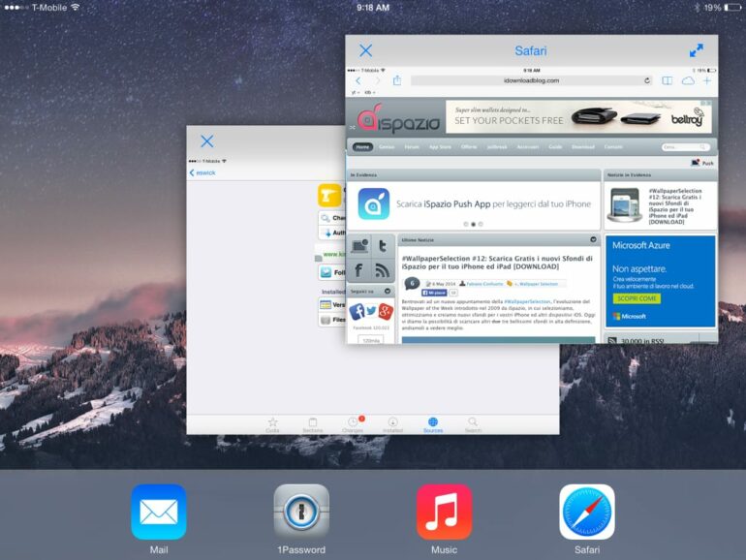The width and height of the screenshot is (746, 560).
Task: Add a new Safari tab with plus
Action: pyautogui.click(x=707, y=80)
